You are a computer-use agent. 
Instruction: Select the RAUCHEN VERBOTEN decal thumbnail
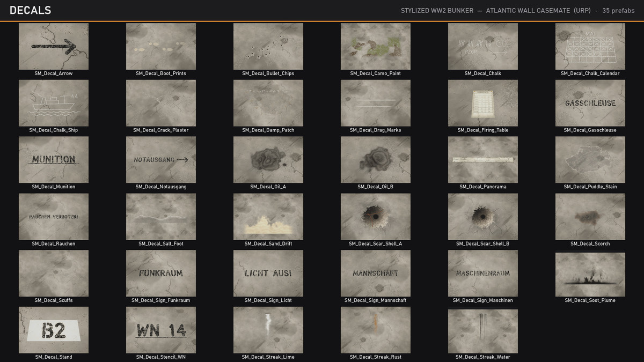54,217
